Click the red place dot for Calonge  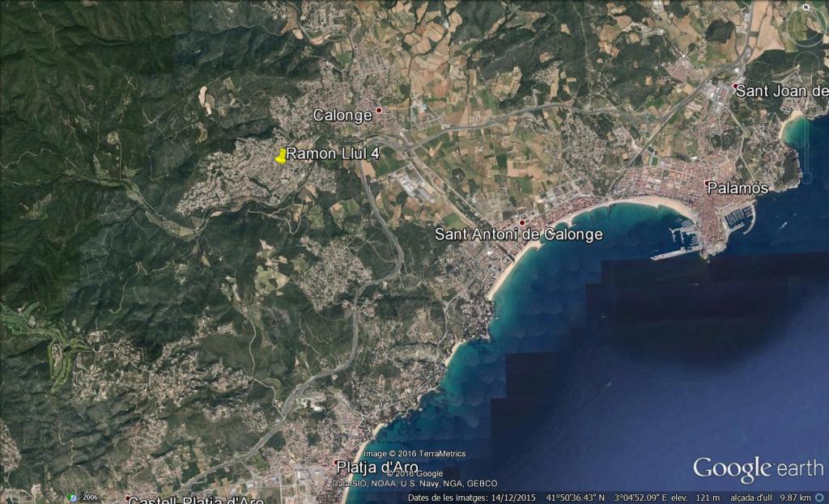tap(378, 109)
